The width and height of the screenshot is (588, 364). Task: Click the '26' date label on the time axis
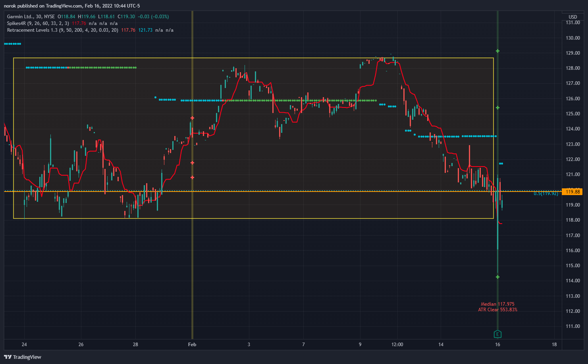pyautogui.click(x=81, y=345)
